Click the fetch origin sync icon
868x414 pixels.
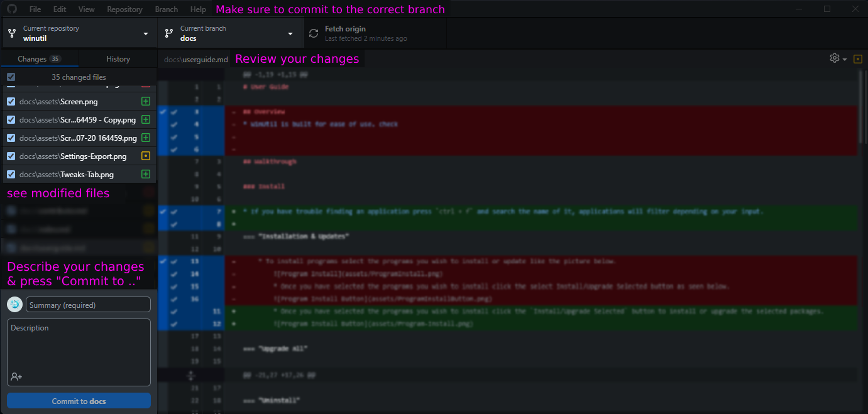(x=313, y=33)
